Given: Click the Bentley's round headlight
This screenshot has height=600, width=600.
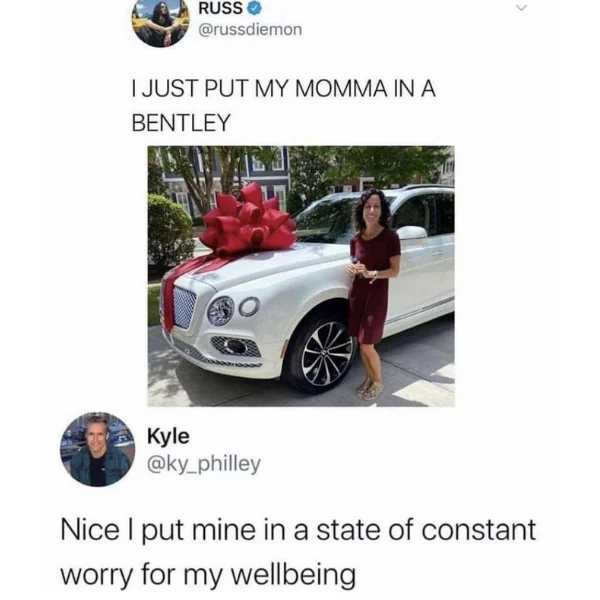Looking at the screenshot, I should pyautogui.click(x=220, y=311).
